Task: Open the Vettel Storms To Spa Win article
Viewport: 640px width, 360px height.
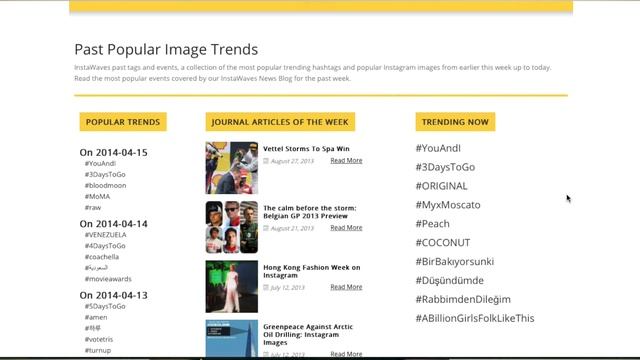Action: (x=306, y=149)
